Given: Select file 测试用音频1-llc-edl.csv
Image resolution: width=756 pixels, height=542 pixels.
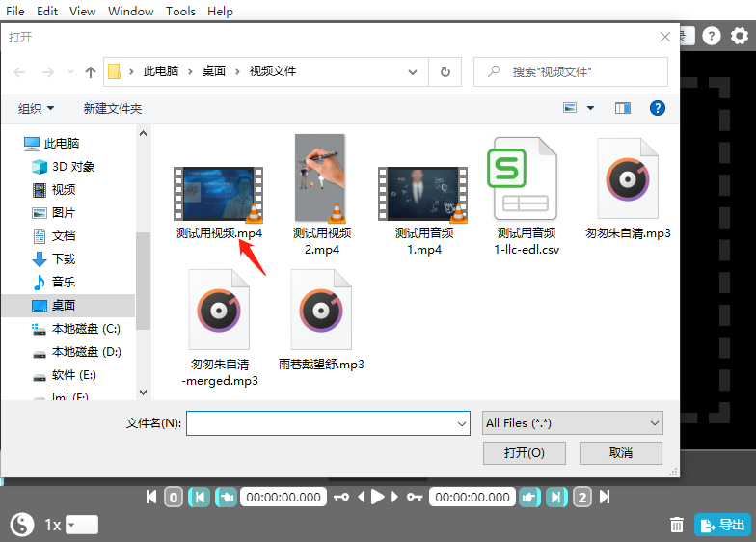Looking at the screenshot, I should [x=526, y=196].
